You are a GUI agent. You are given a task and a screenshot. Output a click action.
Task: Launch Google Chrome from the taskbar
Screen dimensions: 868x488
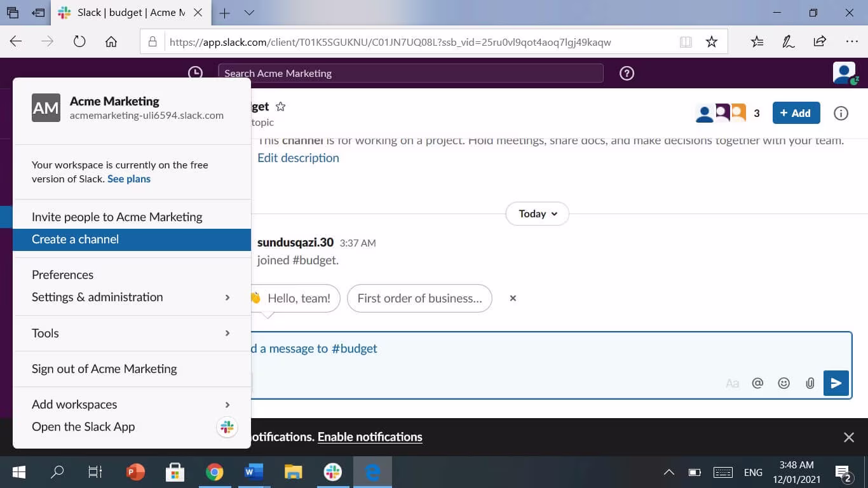click(214, 472)
